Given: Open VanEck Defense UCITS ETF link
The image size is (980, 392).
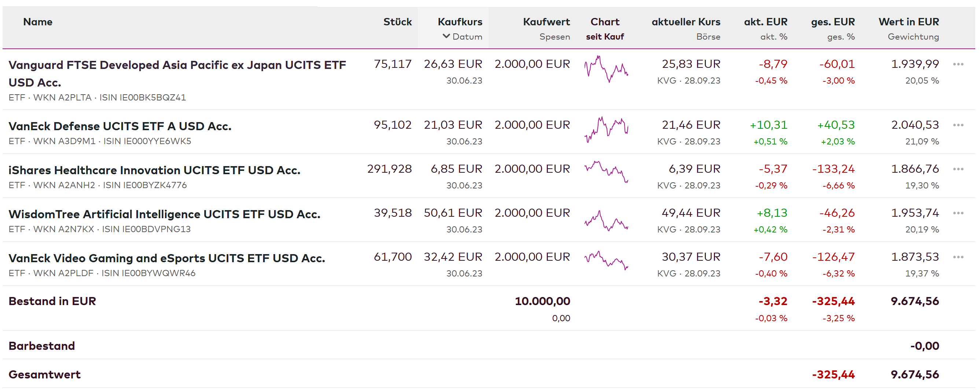Looking at the screenshot, I should click(120, 126).
